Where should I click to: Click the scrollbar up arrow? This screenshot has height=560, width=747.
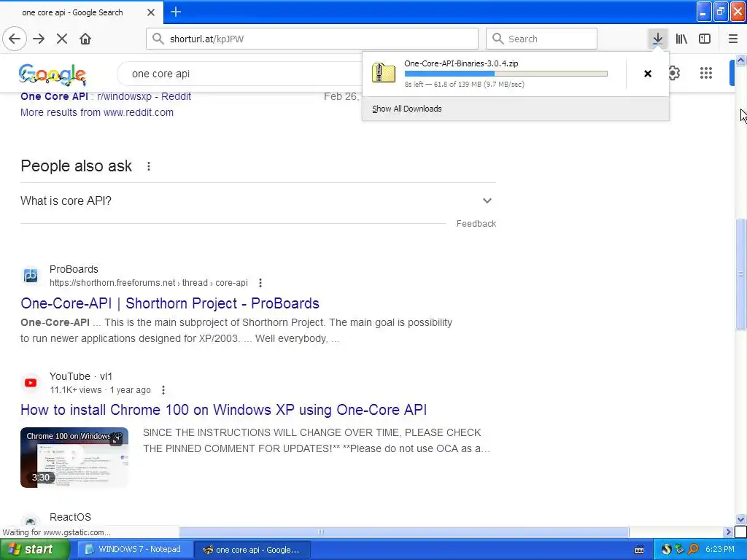740,60
